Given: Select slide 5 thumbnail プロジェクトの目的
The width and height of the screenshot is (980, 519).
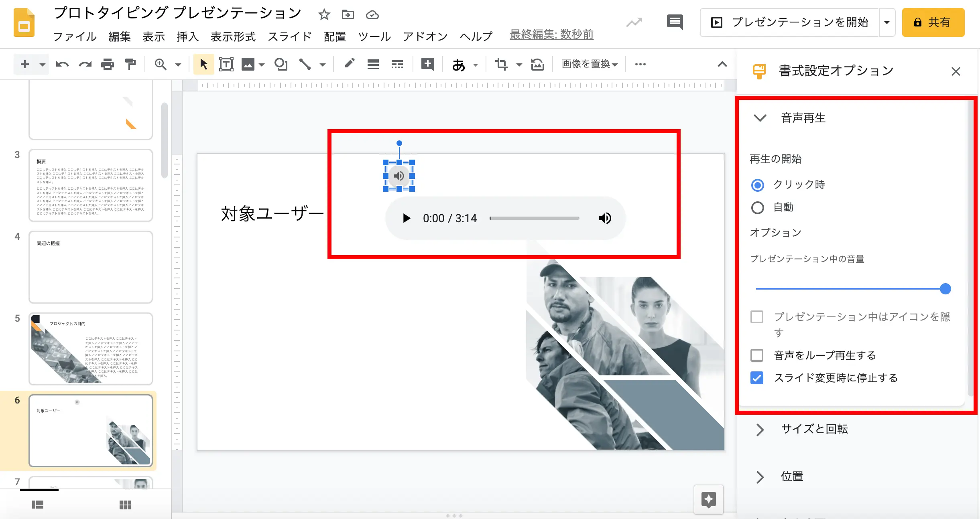Looking at the screenshot, I should tap(91, 349).
